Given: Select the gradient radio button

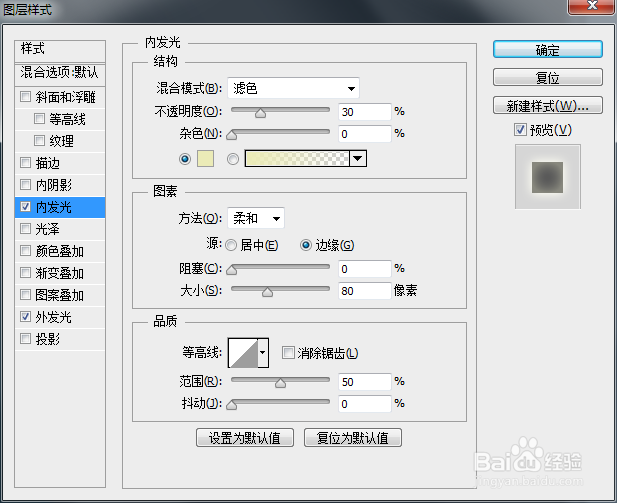Looking at the screenshot, I should point(233,159).
